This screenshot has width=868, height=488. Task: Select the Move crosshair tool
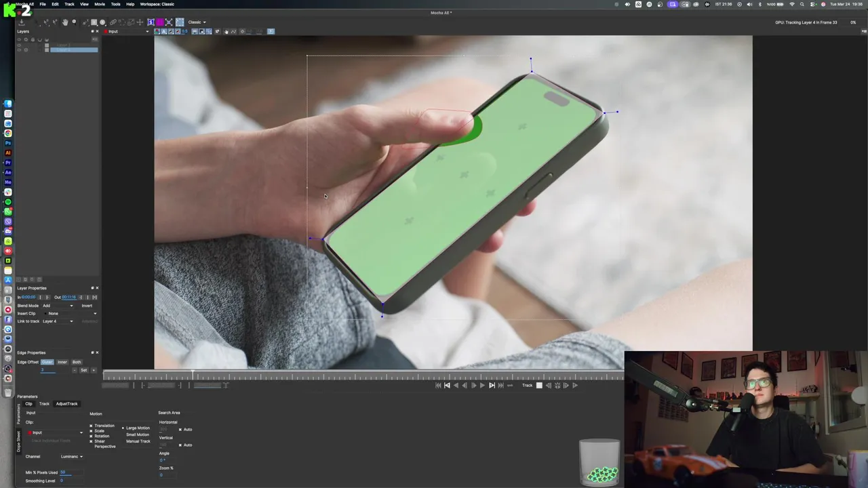(140, 22)
